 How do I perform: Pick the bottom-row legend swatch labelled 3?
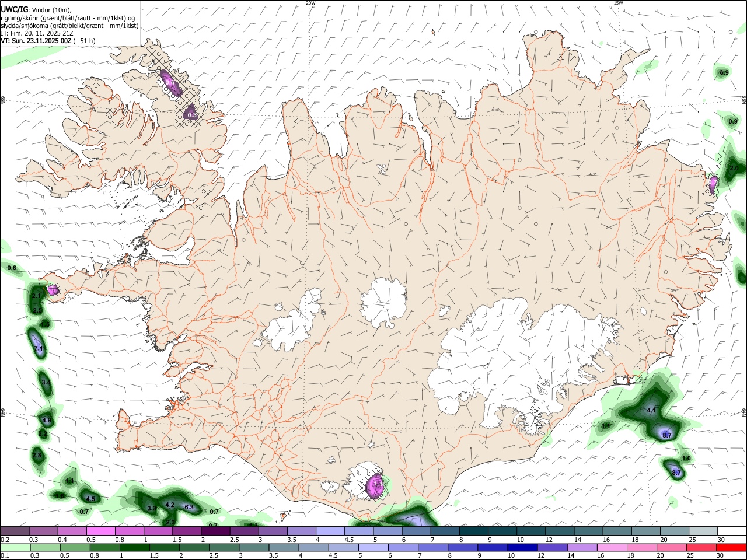(253, 547)
